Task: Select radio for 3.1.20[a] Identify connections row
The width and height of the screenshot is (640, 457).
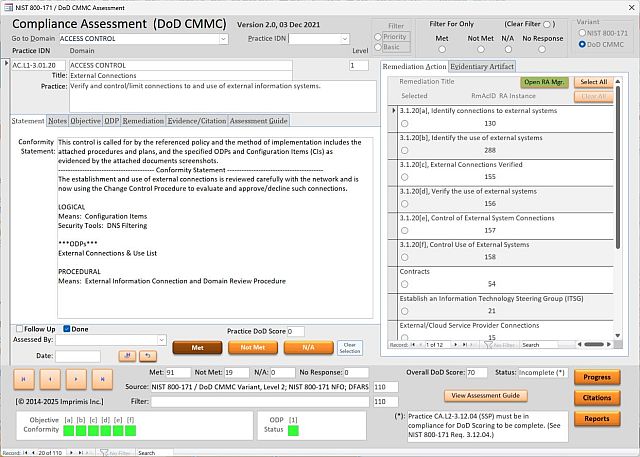Action: [404, 123]
